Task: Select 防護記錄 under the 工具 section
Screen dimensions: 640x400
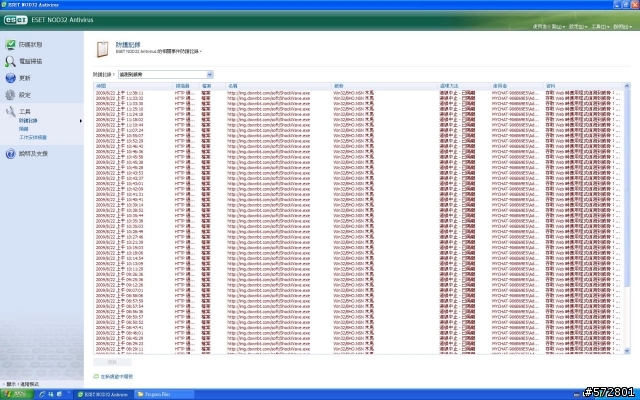Action: pyautogui.click(x=28, y=121)
